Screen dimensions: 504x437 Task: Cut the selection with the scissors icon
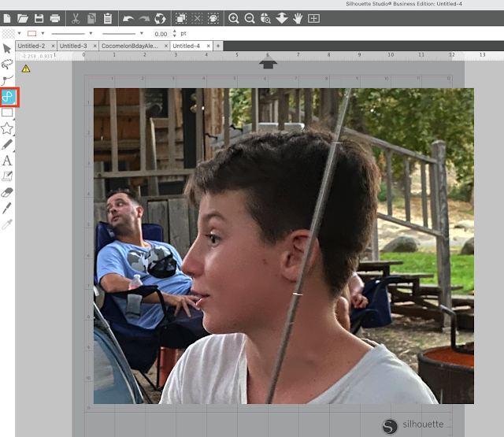point(76,18)
